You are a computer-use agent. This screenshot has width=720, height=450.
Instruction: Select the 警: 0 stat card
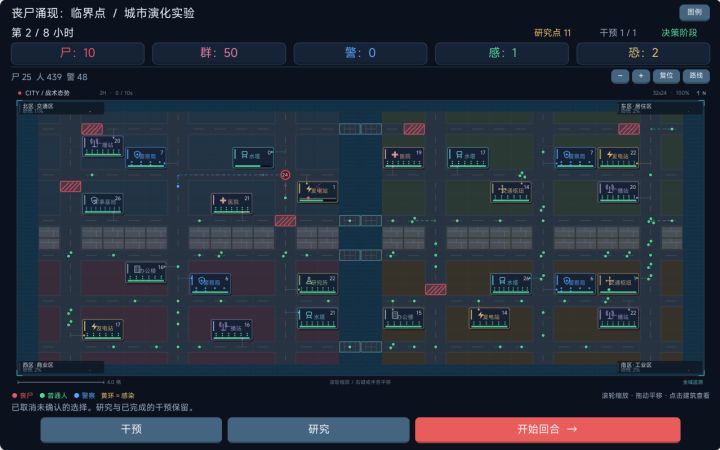point(360,53)
